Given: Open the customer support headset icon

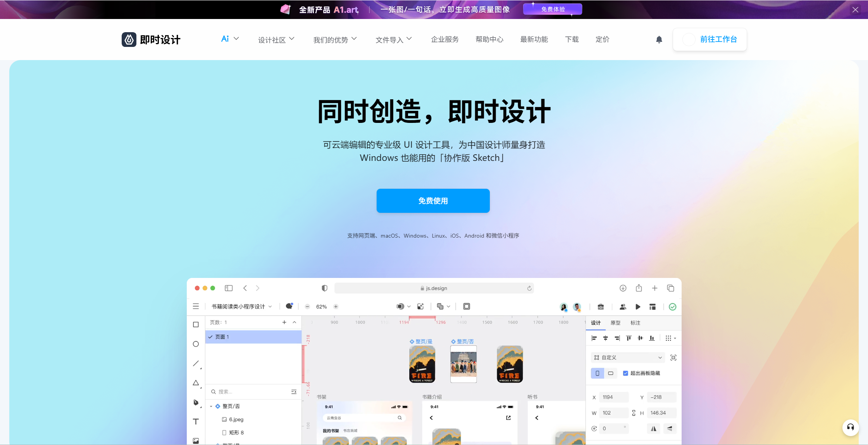Looking at the screenshot, I should (851, 427).
